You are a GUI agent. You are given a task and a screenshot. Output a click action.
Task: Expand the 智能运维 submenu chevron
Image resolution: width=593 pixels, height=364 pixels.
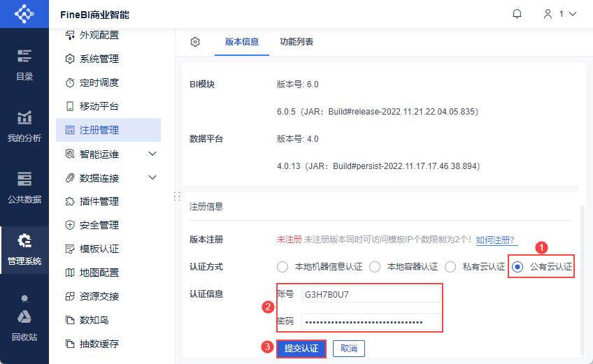tap(152, 154)
